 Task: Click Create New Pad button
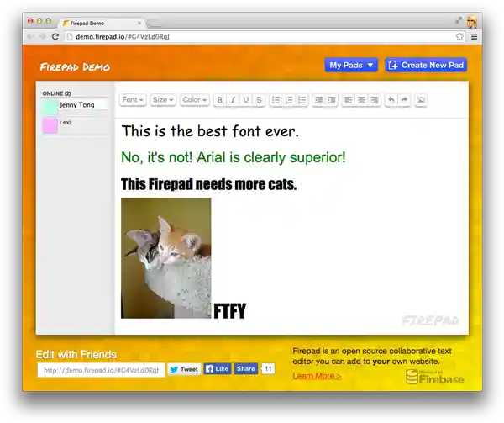click(426, 65)
